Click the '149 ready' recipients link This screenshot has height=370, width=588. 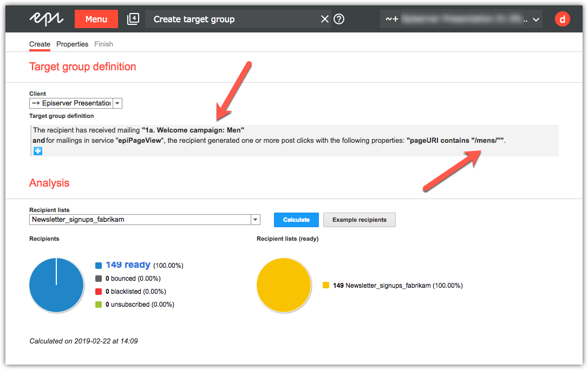128,265
